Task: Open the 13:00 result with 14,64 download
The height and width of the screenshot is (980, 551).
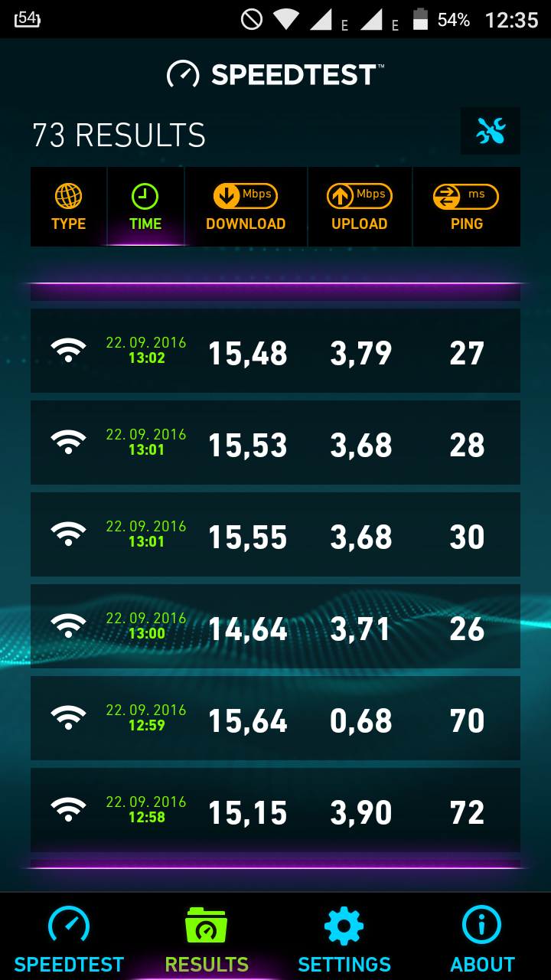Action: click(x=275, y=626)
